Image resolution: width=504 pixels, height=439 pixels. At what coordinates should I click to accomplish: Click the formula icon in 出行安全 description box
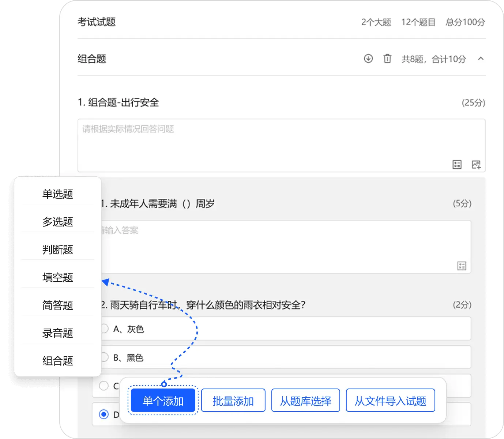[x=457, y=165]
